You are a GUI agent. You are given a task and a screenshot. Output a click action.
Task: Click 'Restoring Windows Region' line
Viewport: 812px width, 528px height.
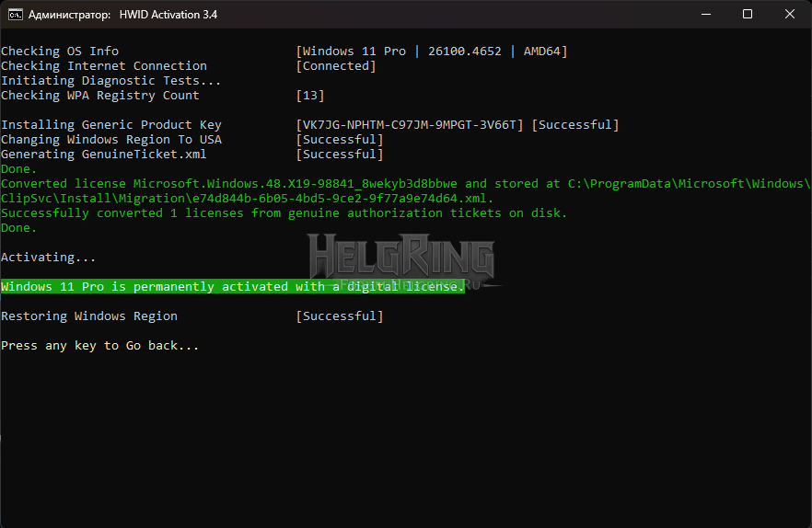[89, 316]
